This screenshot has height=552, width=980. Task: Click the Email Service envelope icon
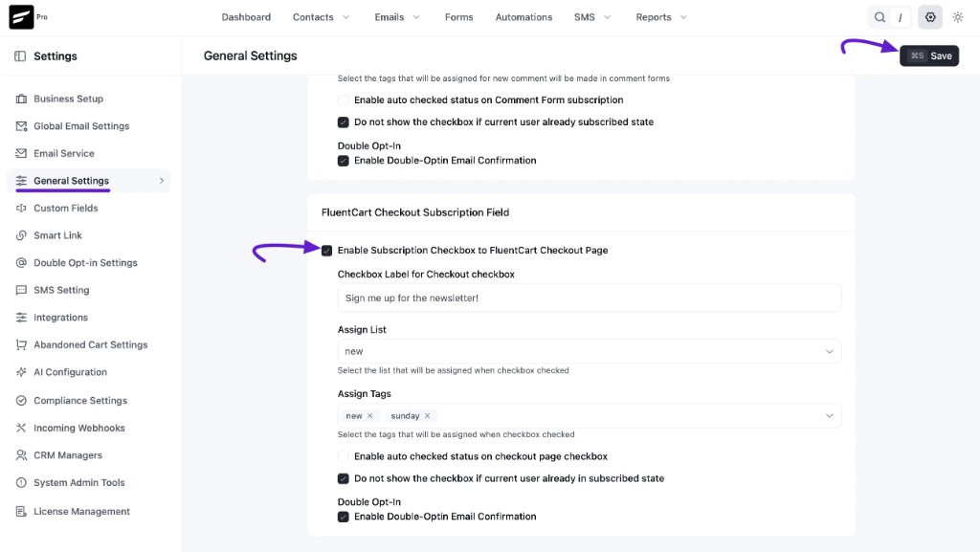(x=21, y=154)
